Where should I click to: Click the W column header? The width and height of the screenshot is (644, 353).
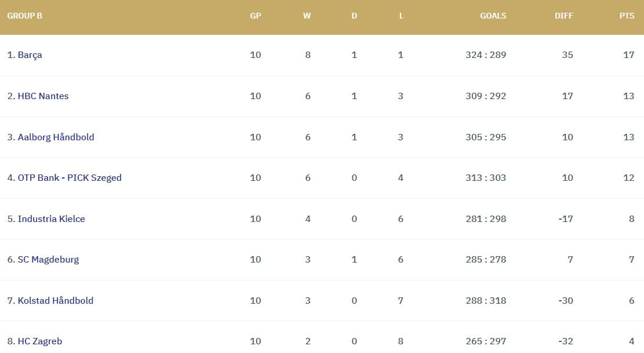click(x=307, y=16)
